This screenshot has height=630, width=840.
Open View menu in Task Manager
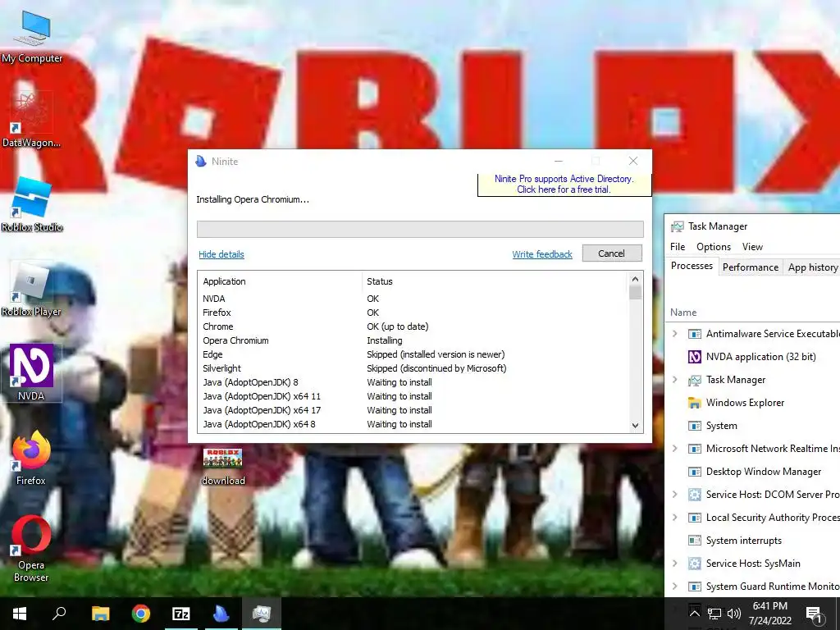tap(752, 246)
